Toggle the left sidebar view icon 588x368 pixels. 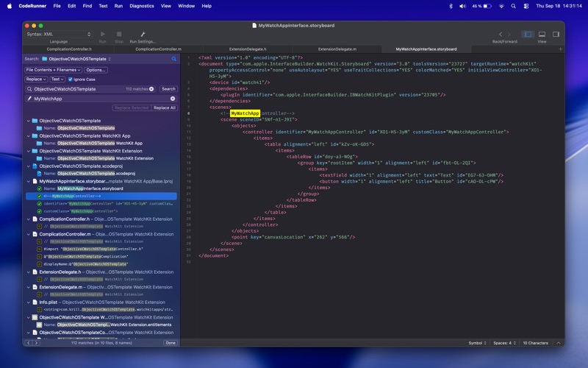(x=527, y=34)
